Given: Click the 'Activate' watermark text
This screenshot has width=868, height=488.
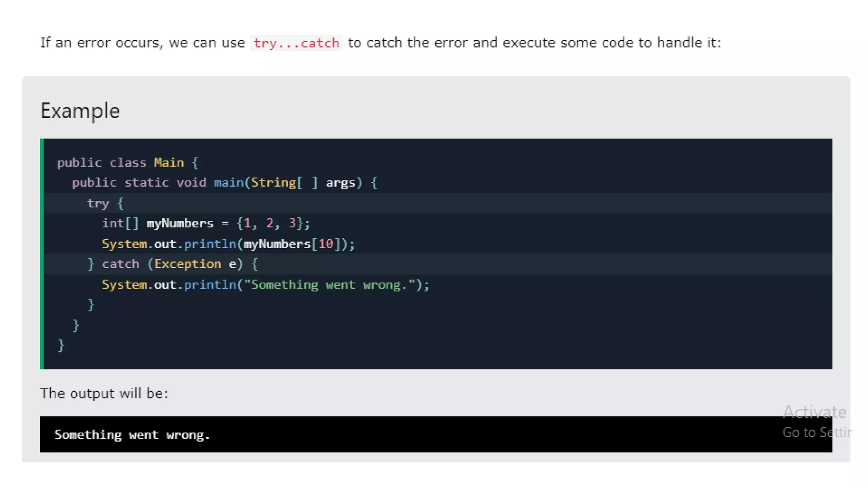Looking at the screenshot, I should tap(814, 412).
